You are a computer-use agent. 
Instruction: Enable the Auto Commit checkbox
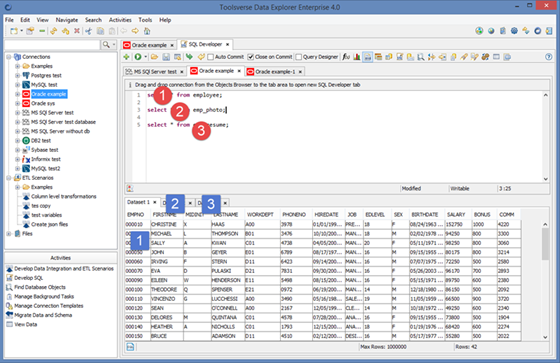(211, 57)
